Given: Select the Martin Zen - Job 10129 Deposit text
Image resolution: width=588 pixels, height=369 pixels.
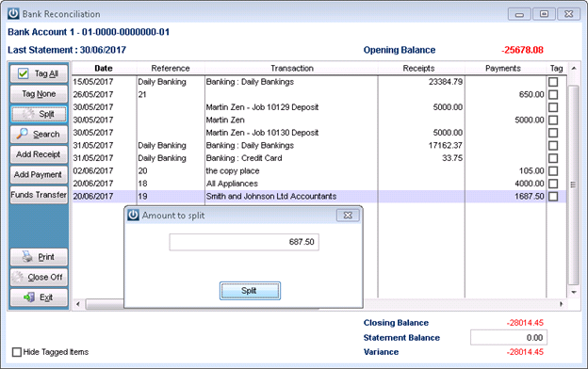Looking at the screenshot, I should point(262,107).
